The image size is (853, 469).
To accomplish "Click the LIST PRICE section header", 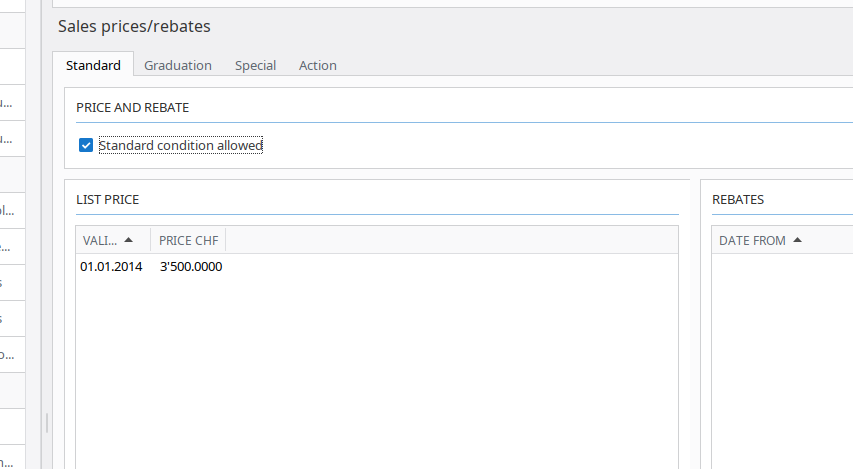I will pyautogui.click(x=107, y=199).
